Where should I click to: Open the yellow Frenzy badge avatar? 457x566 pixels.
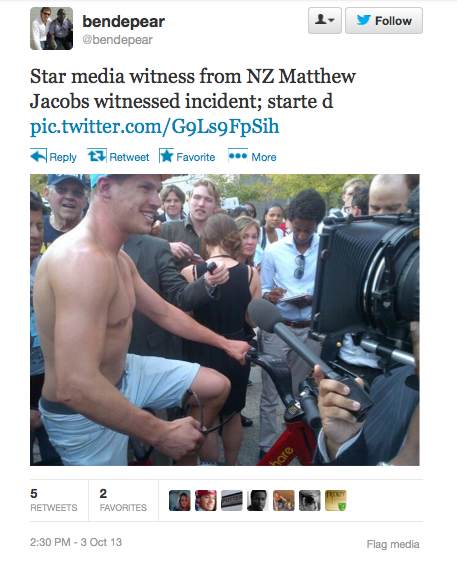[x=335, y=500]
